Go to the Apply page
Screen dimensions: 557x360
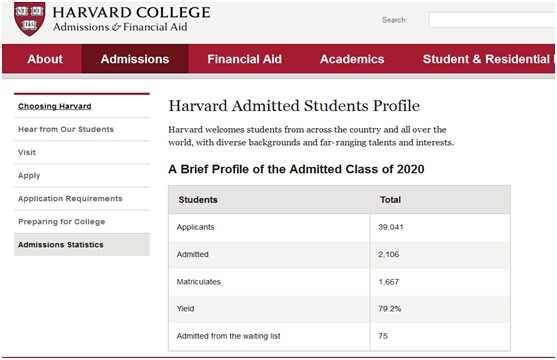pyautogui.click(x=29, y=176)
